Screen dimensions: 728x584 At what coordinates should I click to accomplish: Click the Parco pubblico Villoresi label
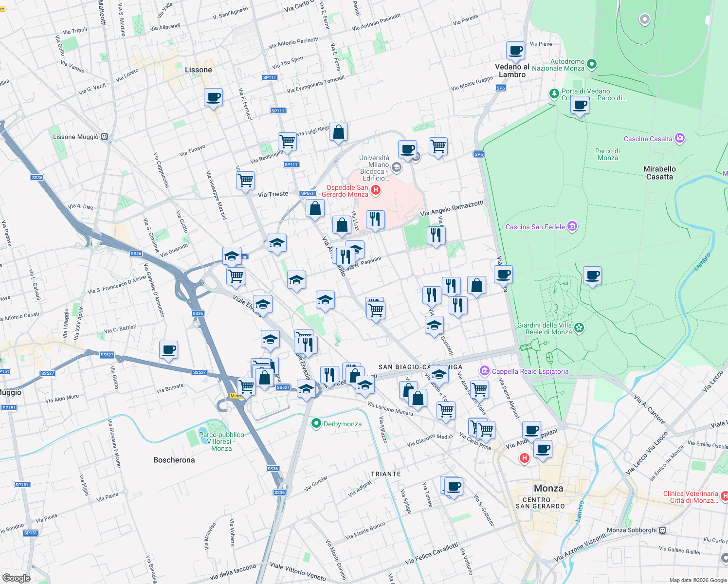coord(221,441)
